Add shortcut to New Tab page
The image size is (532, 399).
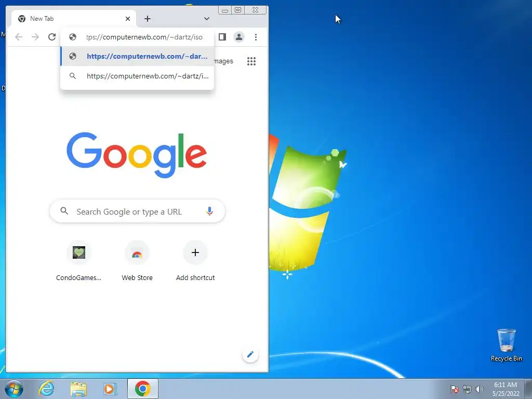195,261
